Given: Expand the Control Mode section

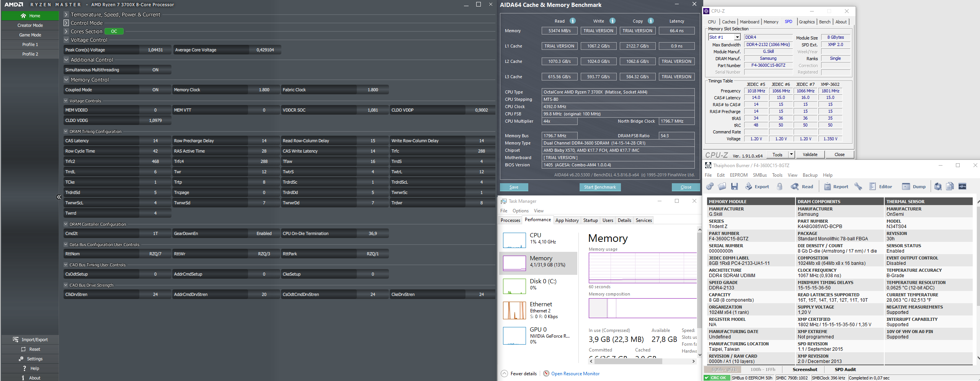Looking at the screenshot, I should [x=66, y=23].
